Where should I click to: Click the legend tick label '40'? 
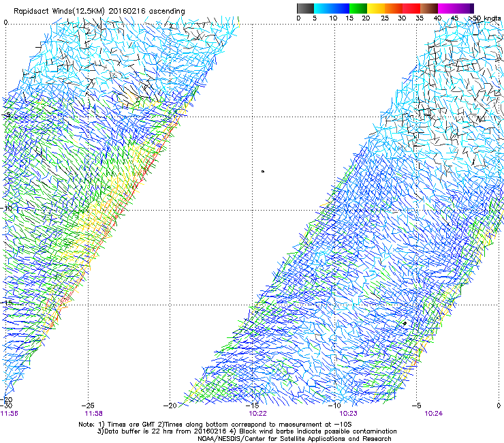tap(437, 18)
